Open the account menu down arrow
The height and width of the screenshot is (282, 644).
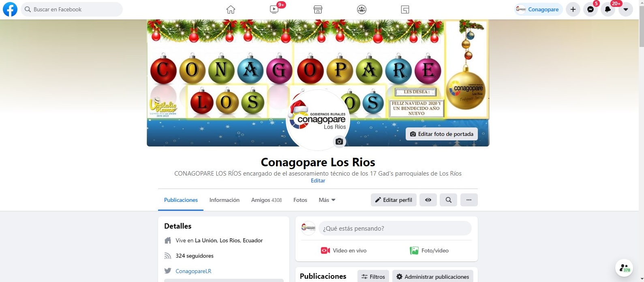click(626, 9)
